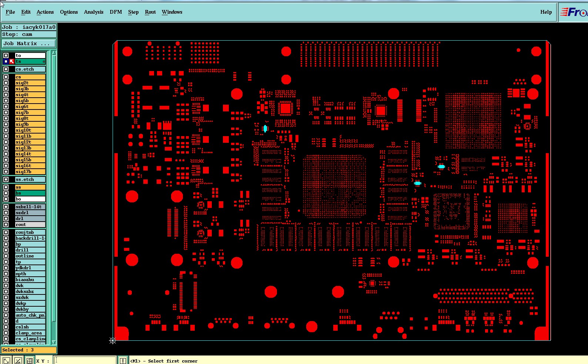The image size is (588, 364).
Task: Open the Analysis menu
Action: pos(94,12)
